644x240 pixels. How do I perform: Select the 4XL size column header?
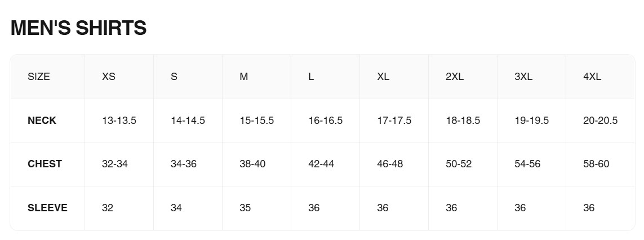592,77
